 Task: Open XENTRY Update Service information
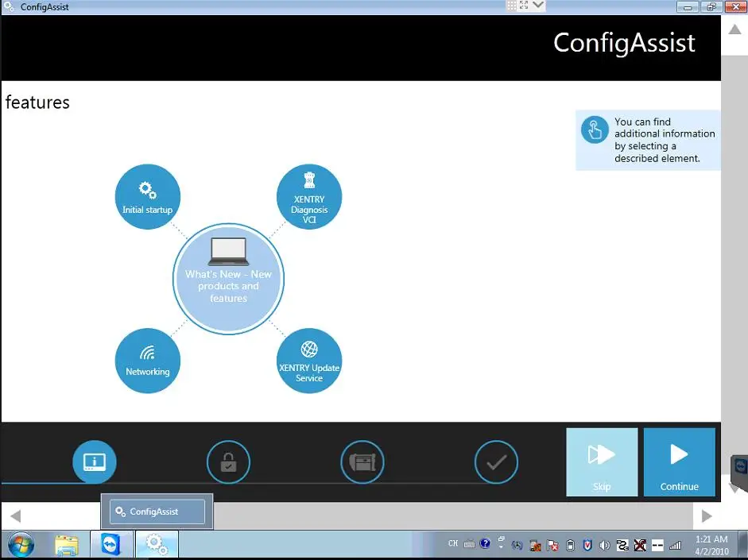point(309,361)
